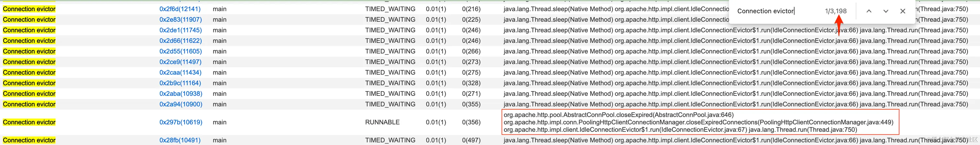Viewport: 980px width, 145px height.
Task: Go to previous search match arrow
Action: point(869,11)
